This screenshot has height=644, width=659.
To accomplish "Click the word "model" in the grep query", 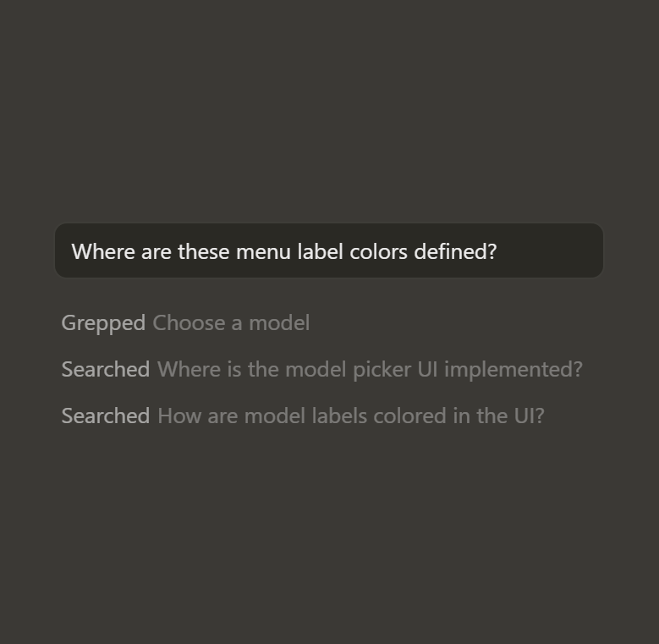I will coord(279,323).
